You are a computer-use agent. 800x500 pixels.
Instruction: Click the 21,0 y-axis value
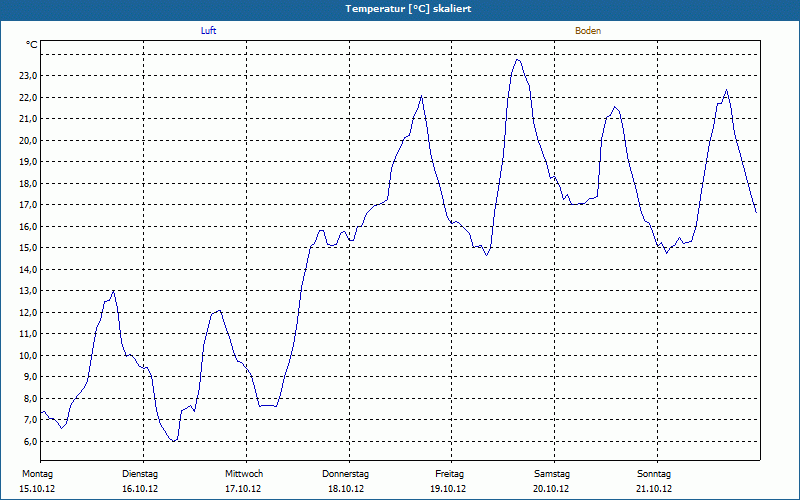pos(28,119)
